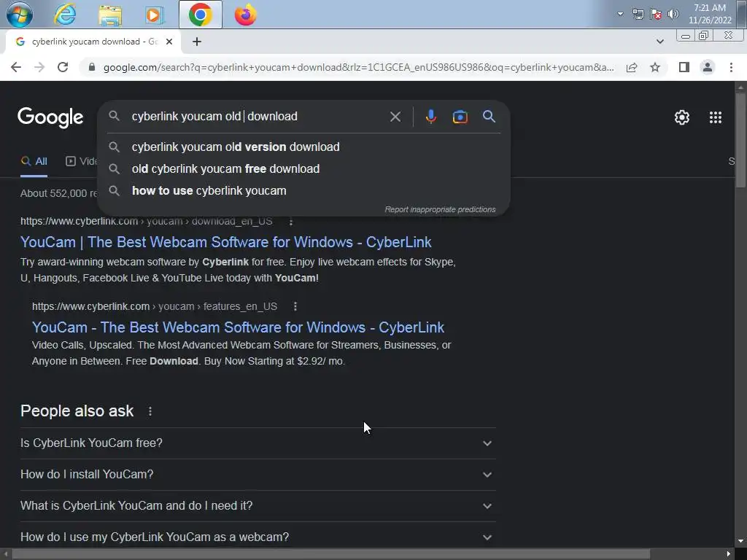
Task: Open the tab search dropdown arrow
Action: point(659,42)
